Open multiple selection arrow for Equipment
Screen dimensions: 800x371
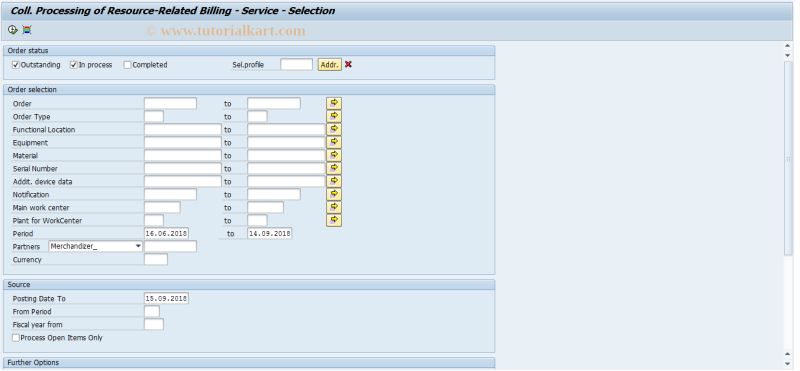(334, 142)
